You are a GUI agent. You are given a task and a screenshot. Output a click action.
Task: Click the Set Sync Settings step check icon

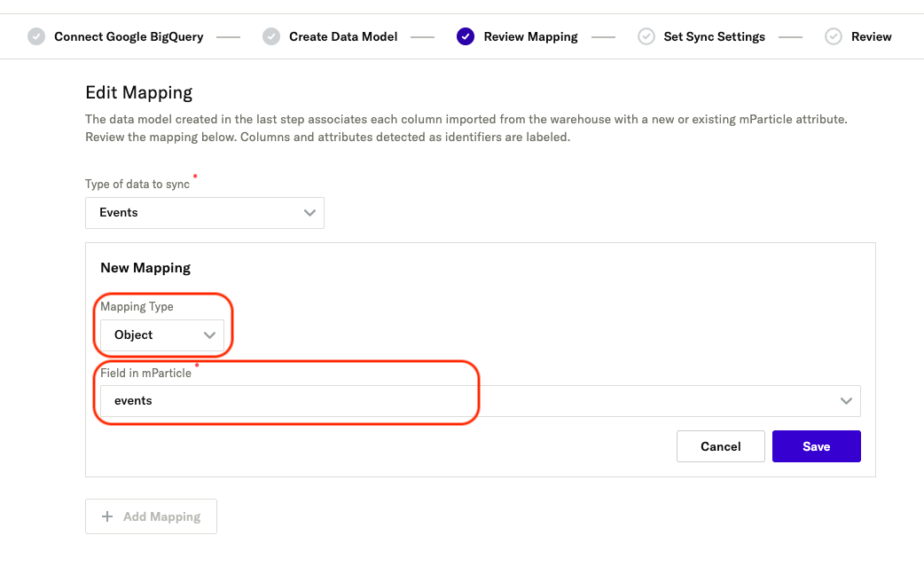pyautogui.click(x=646, y=36)
